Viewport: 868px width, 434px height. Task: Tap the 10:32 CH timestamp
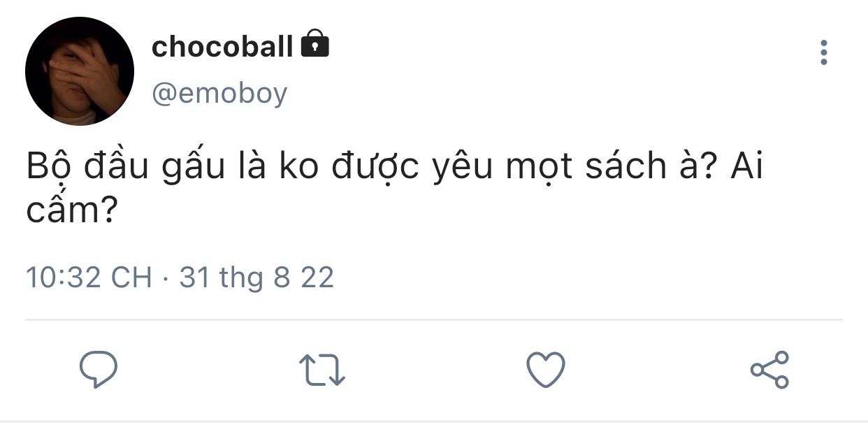click(x=89, y=277)
